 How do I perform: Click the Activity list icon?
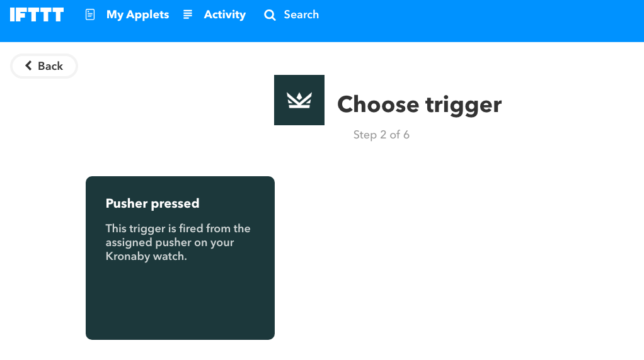click(188, 14)
